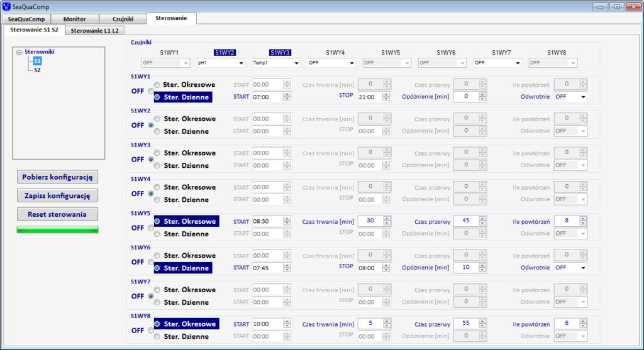Image resolution: width=644 pixels, height=350 pixels.
Task: Choose Ster. Dzienne radio for S1WY5
Action: pos(157,234)
